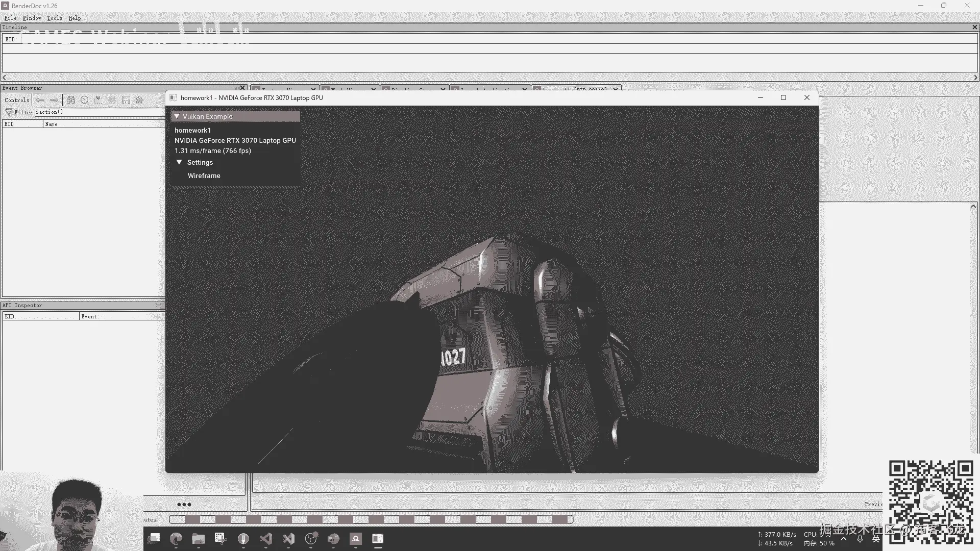Click the three-dots button at bottom panel
The width and height of the screenshot is (980, 551).
[184, 505]
